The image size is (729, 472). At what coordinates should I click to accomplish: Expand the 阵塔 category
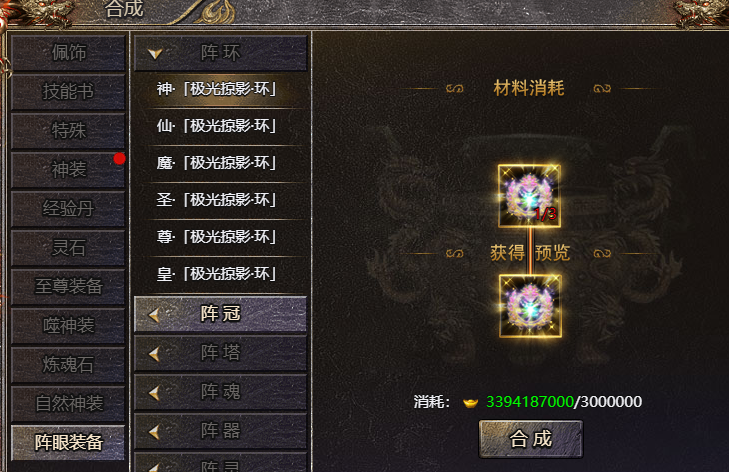220,353
